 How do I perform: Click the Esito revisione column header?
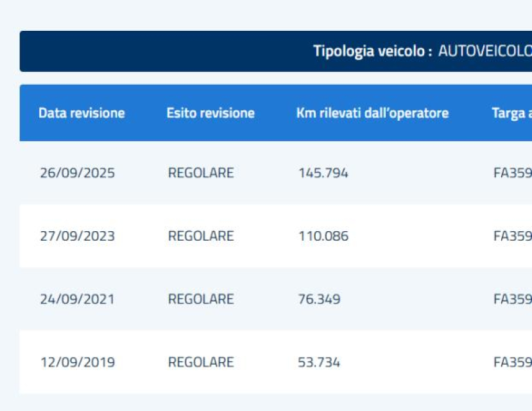pyautogui.click(x=210, y=113)
